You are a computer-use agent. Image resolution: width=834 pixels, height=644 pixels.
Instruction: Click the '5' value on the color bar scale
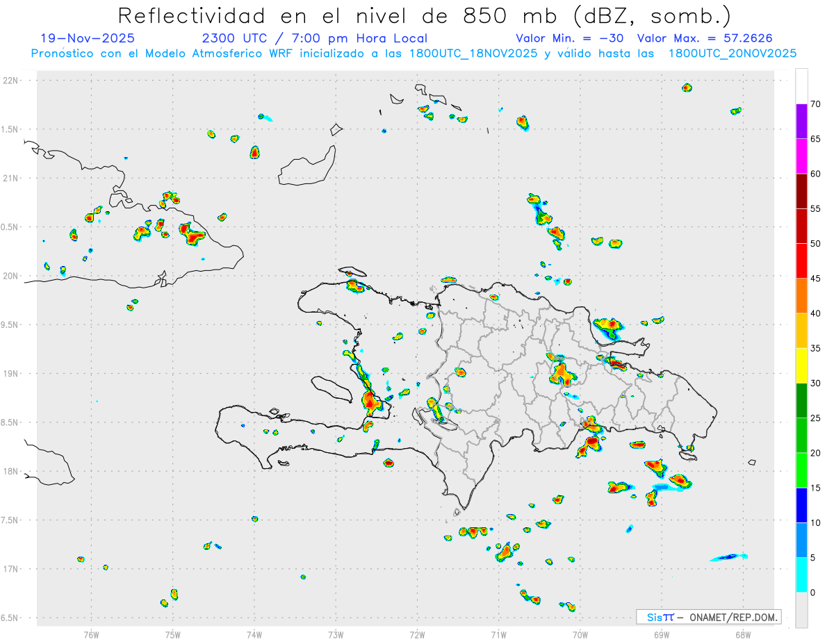coord(813,557)
